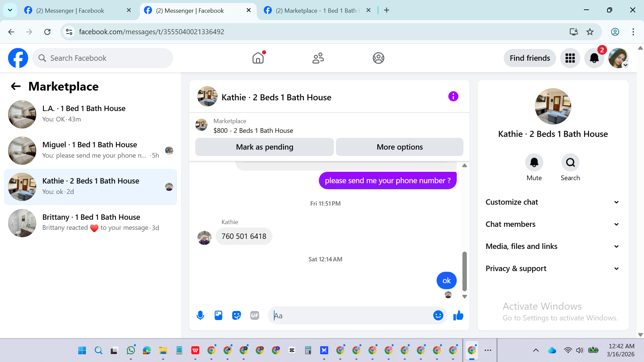Expand Media, files and links section
644x362 pixels.
tap(552, 246)
